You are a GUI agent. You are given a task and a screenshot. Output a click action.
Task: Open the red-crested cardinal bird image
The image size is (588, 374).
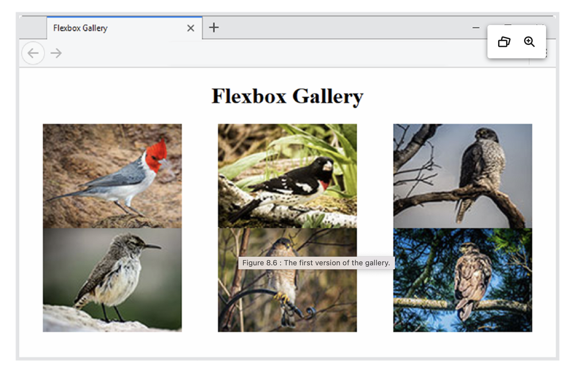(x=112, y=176)
